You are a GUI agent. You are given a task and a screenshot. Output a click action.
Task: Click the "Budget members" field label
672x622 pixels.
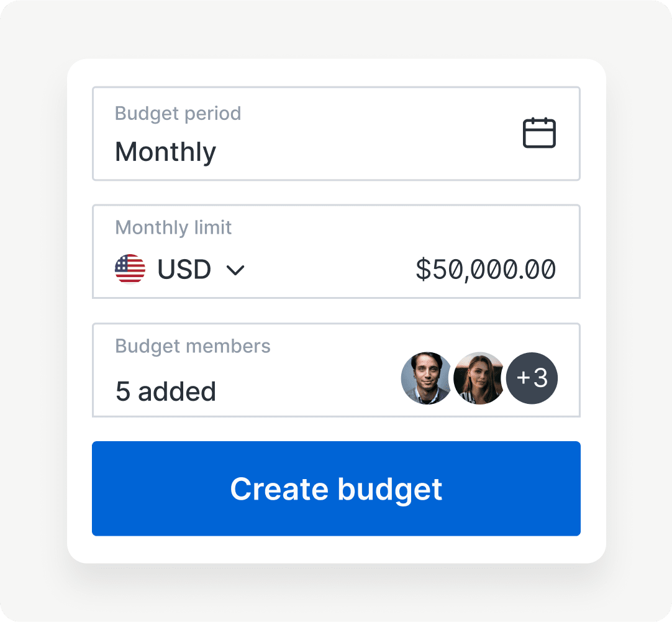(x=193, y=346)
